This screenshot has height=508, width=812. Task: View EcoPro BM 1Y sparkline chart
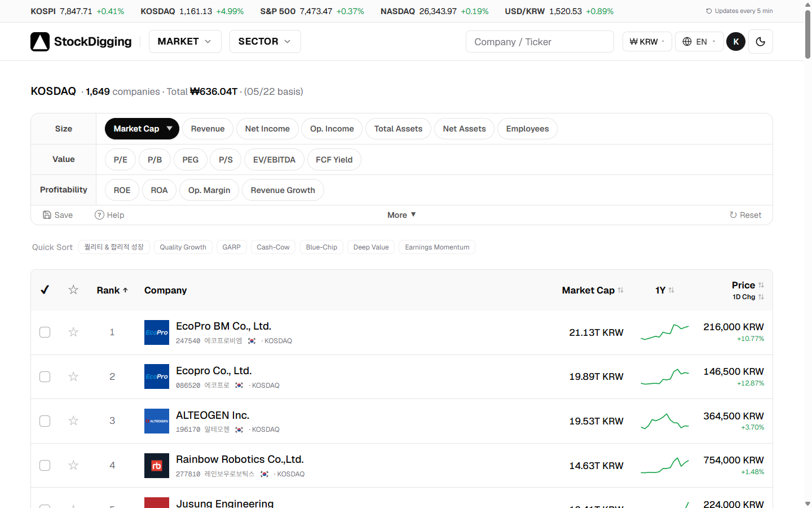665,332
